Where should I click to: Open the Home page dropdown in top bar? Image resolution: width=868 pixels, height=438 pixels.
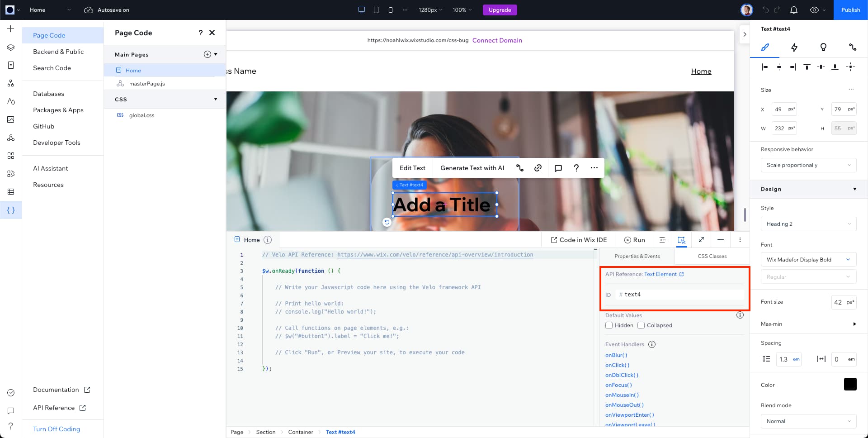tap(50, 10)
